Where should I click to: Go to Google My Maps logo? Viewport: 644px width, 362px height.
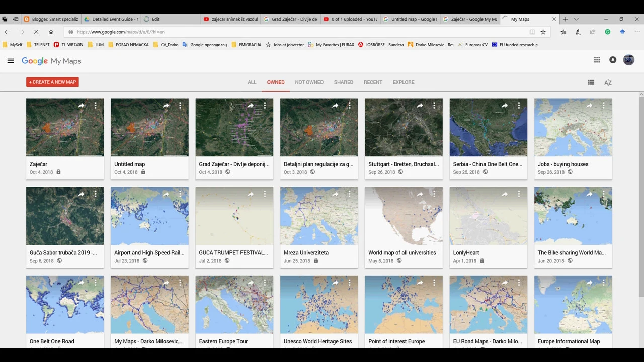coord(51,61)
